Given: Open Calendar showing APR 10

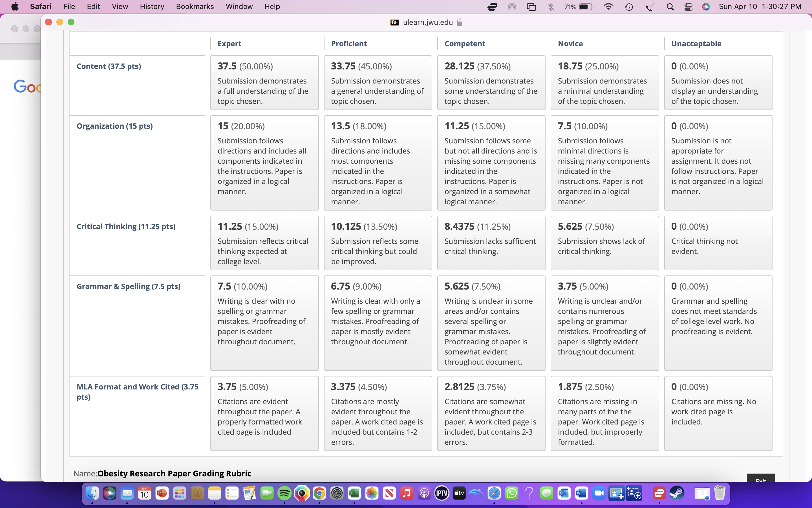Looking at the screenshot, I should (x=144, y=493).
